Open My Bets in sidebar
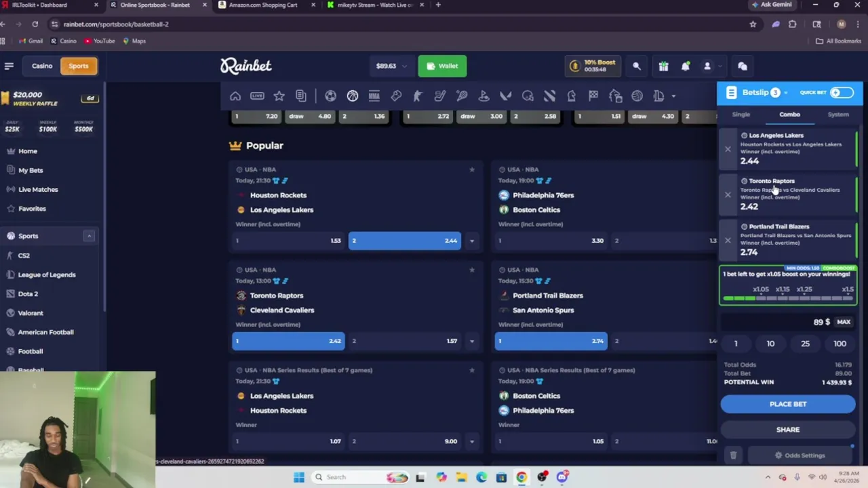The image size is (868, 488). coord(31,170)
